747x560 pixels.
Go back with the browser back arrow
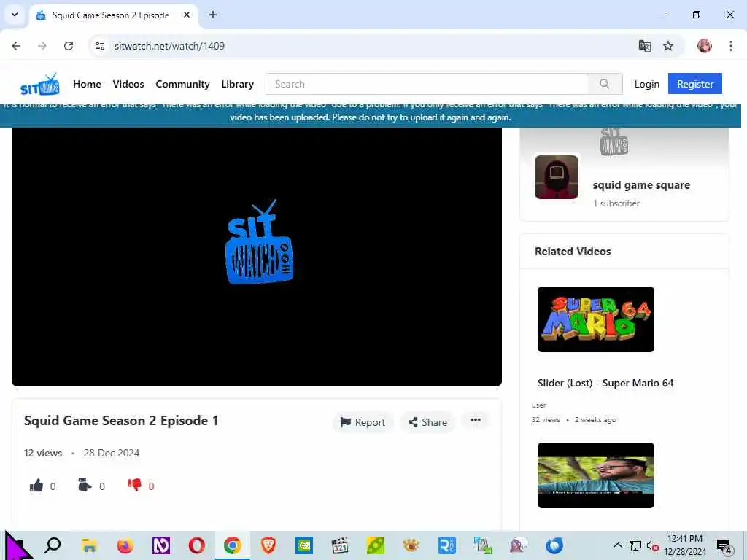click(16, 46)
